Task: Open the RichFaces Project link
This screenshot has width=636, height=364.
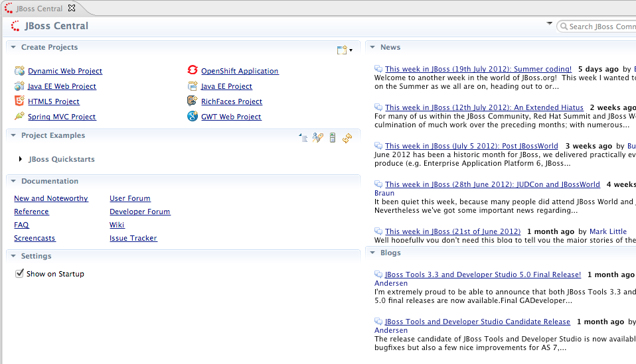Action: 232,101
